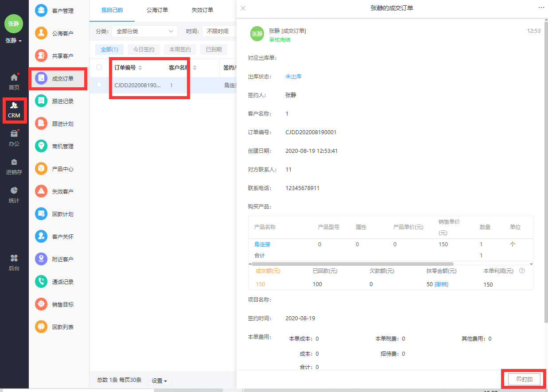Switch to the 公海订单 tab
The width and height of the screenshot is (548, 392).
157,10
